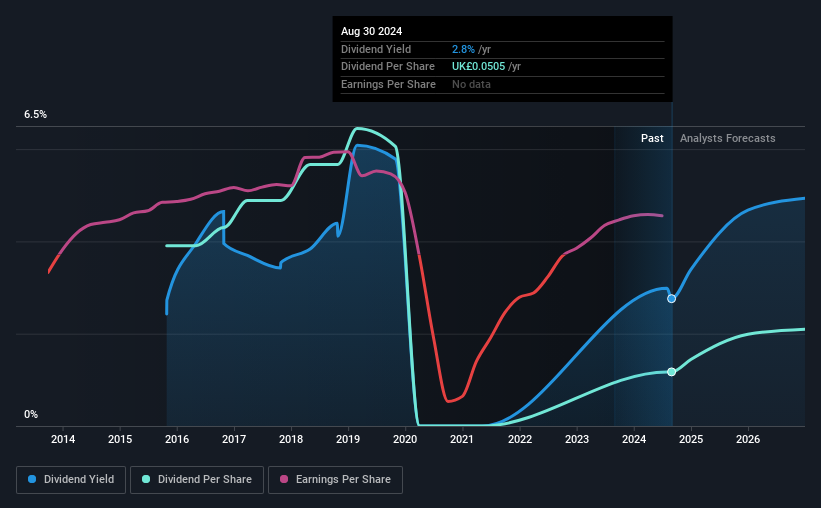Click the 0% y-axis label
Viewport: 821px width, 508px height.
(x=31, y=415)
